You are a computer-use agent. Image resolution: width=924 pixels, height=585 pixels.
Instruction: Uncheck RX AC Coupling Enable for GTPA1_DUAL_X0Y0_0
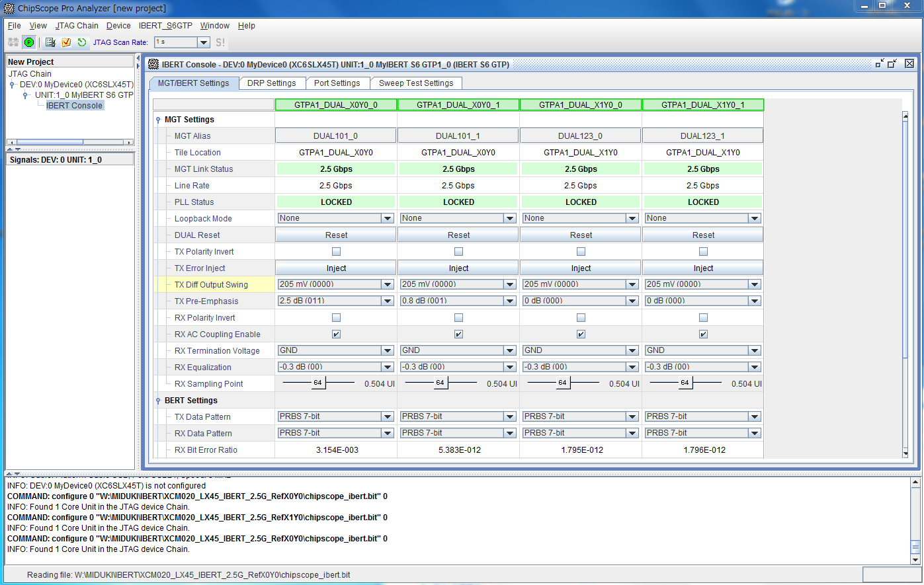pyautogui.click(x=336, y=334)
